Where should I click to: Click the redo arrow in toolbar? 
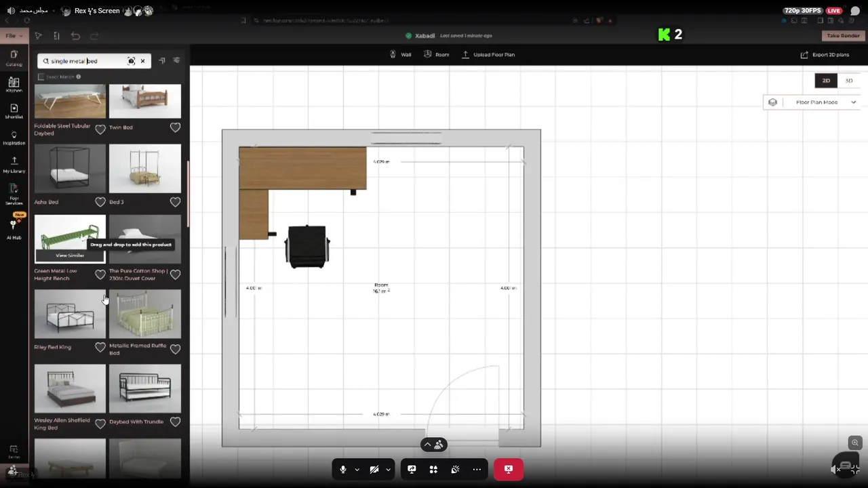point(94,36)
